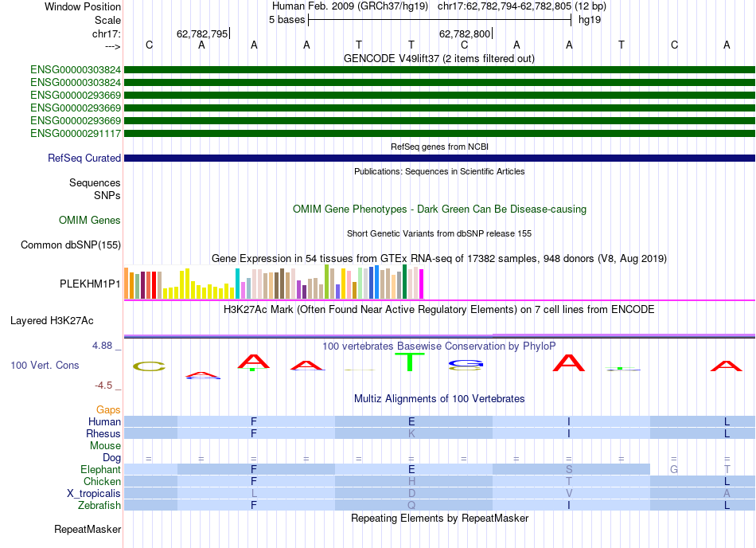Viewport: 756px width, 548px height.
Task: Click the orange Gaps label
Action: (x=108, y=410)
